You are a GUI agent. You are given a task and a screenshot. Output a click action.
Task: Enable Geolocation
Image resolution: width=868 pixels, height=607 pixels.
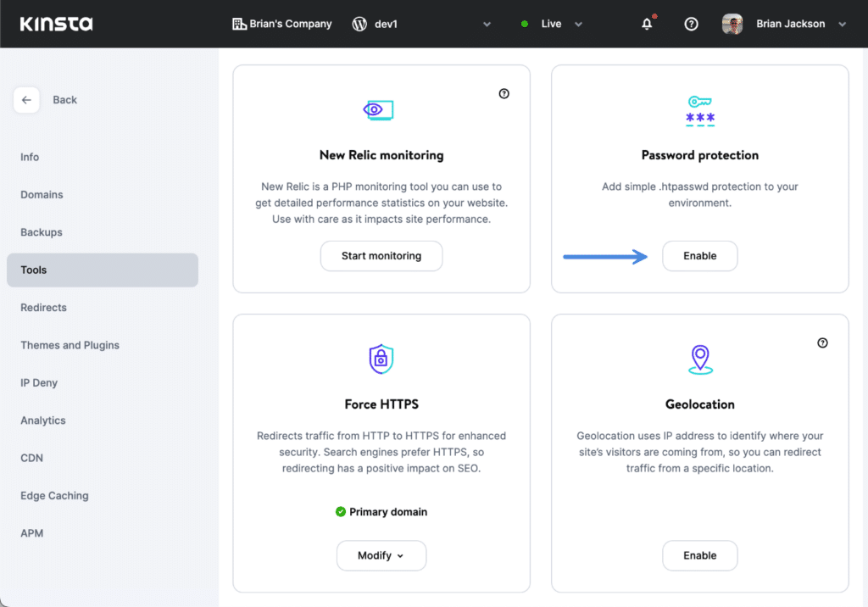tap(699, 555)
